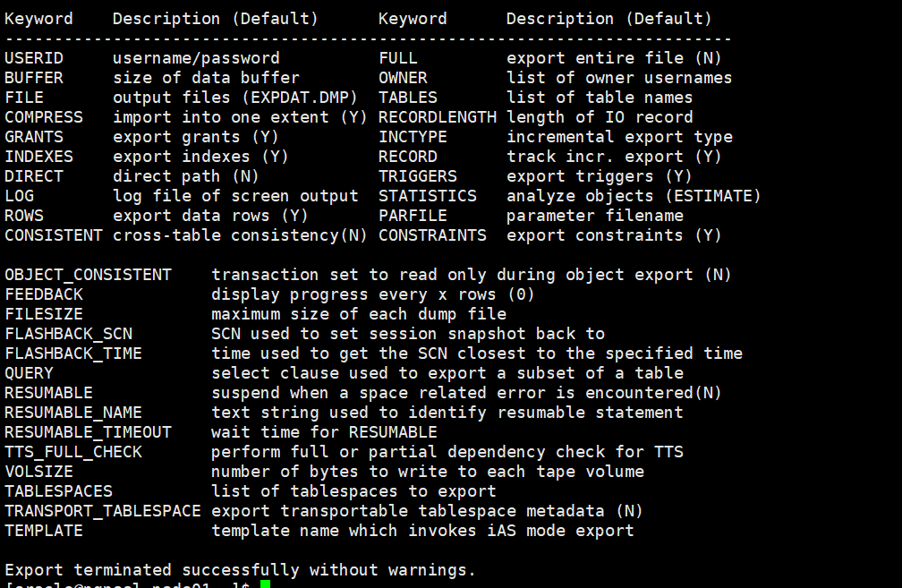
Task: Click the FLASHBACK_SCN parameter text
Action: point(68,334)
